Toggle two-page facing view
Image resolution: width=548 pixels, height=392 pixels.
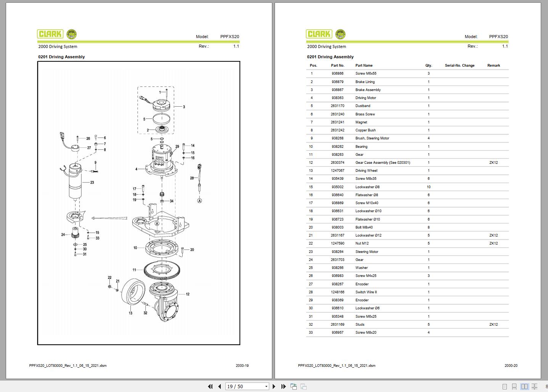pyautogui.click(x=525, y=387)
